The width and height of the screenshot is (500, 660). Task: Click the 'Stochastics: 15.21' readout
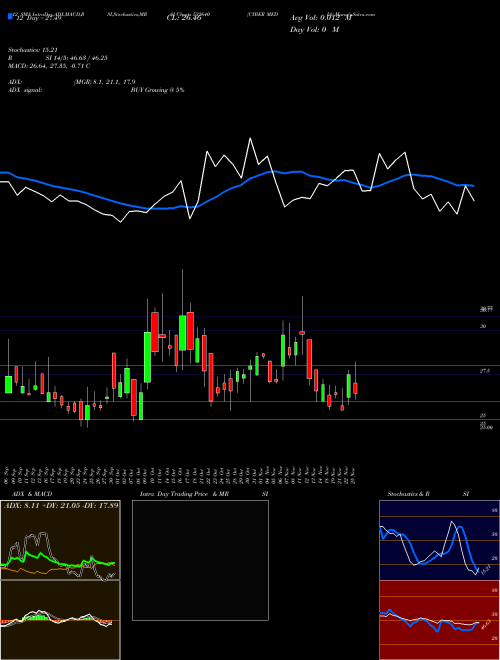click(32, 50)
